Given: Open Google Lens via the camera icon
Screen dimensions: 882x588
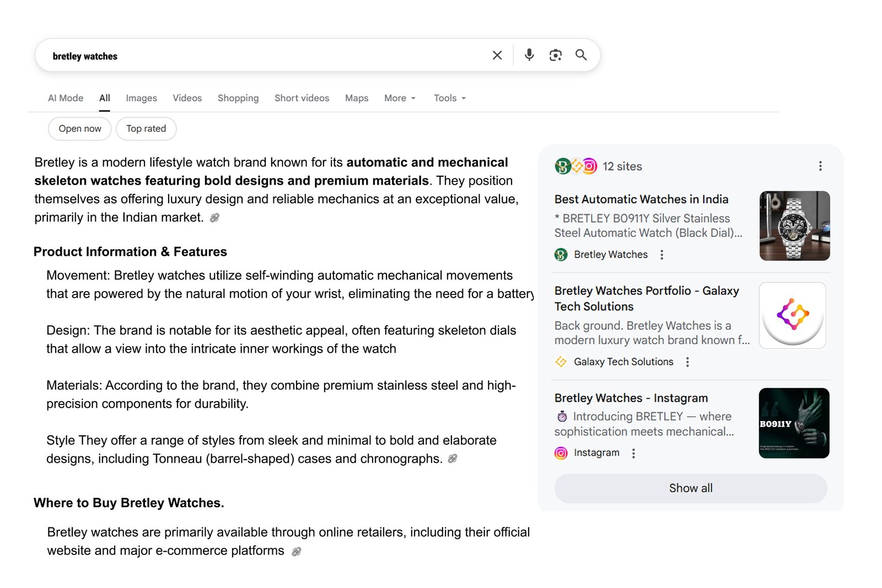Looking at the screenshot, I should 555,55.
